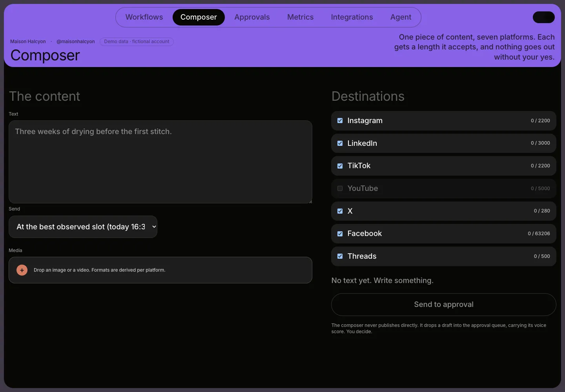
Task: Click the 'No text yet. Write something.' message
Action: (382, 281)
